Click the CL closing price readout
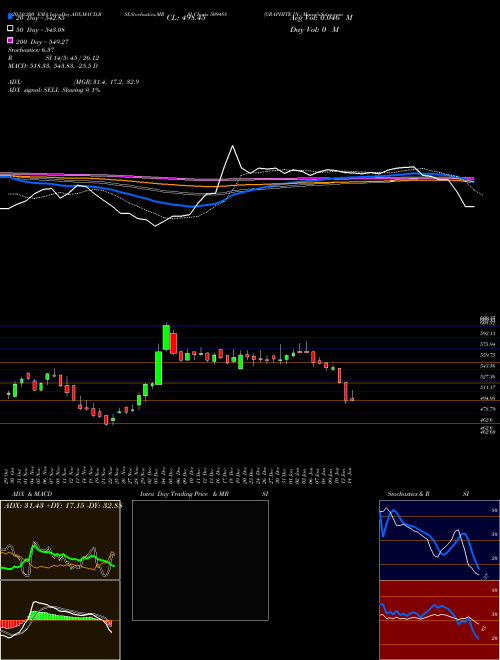Screen dimensions: 500x660 click(x=186, y=18)
